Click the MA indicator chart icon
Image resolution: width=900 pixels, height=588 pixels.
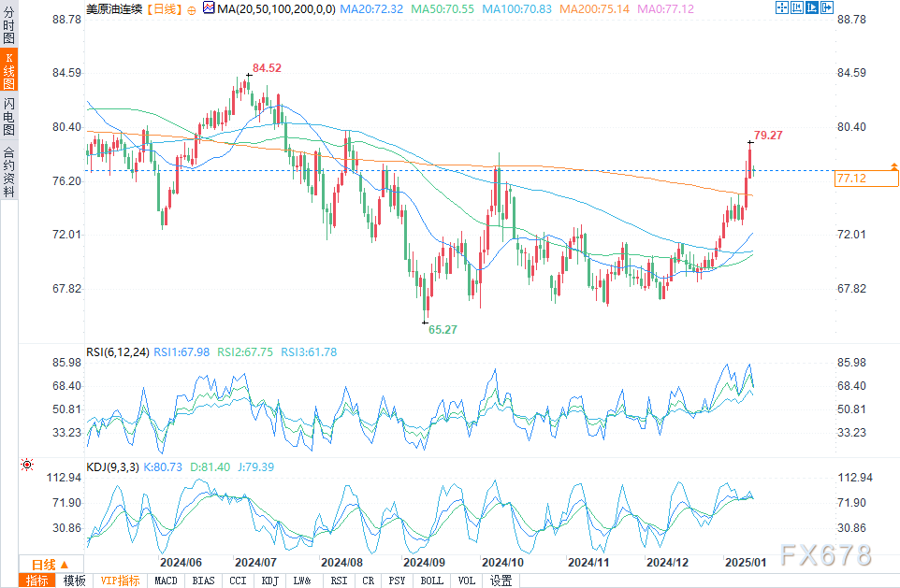tap(209, 8)
